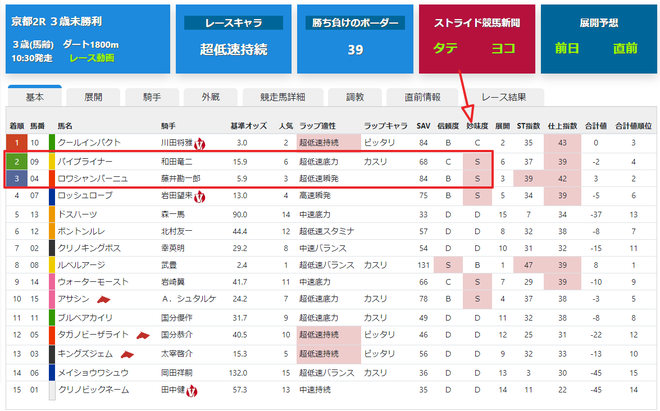660x411 pixels.
Task: Click the first place badge in 着順 column
Action: point(17,142)
